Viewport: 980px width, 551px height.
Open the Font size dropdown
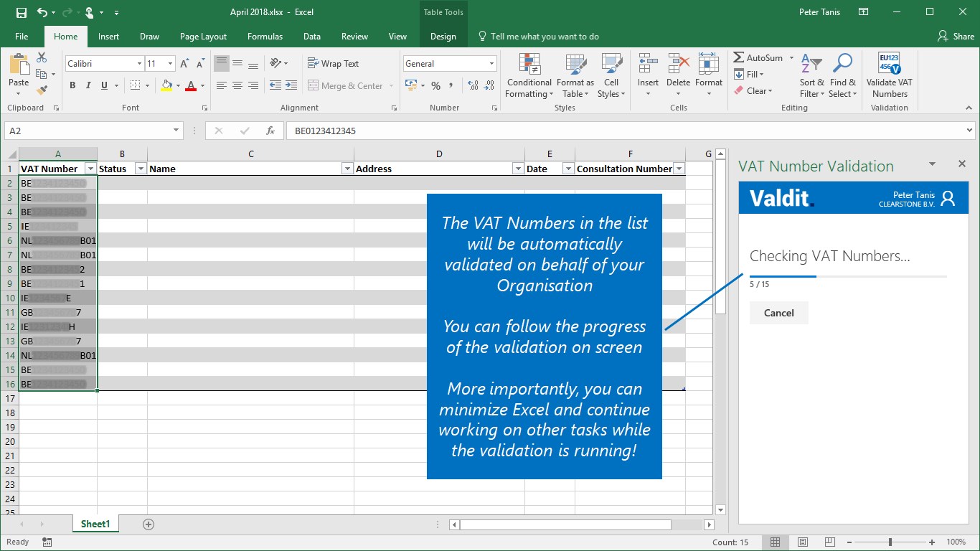click(169, 64)
